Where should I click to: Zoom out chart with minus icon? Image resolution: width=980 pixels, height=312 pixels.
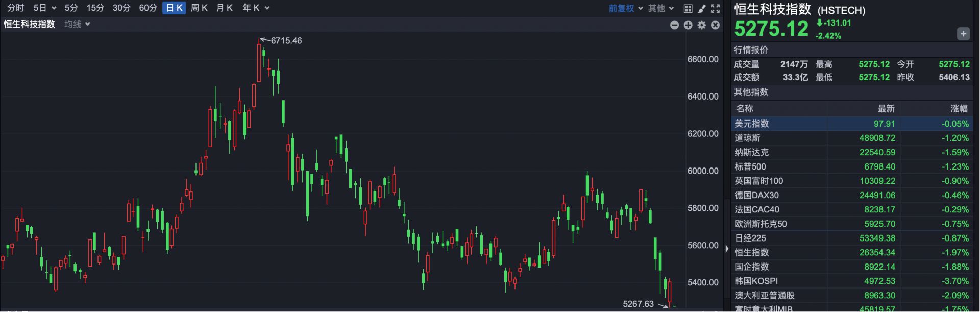(x=674, y=25)
